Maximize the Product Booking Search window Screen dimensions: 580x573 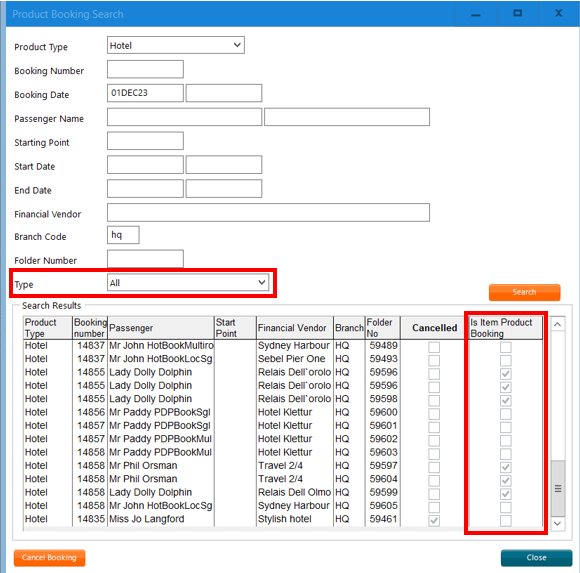(x=517, y=14)
